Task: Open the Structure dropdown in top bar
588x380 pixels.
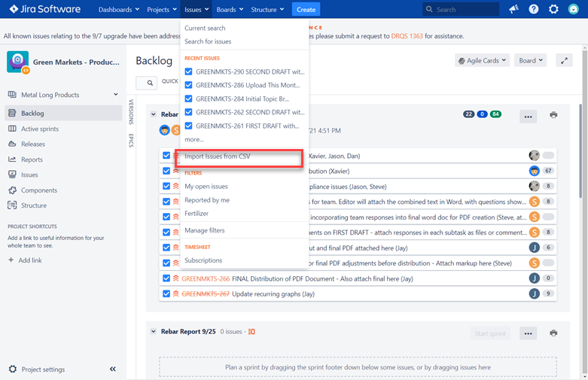Action: (x=267, y=9)
